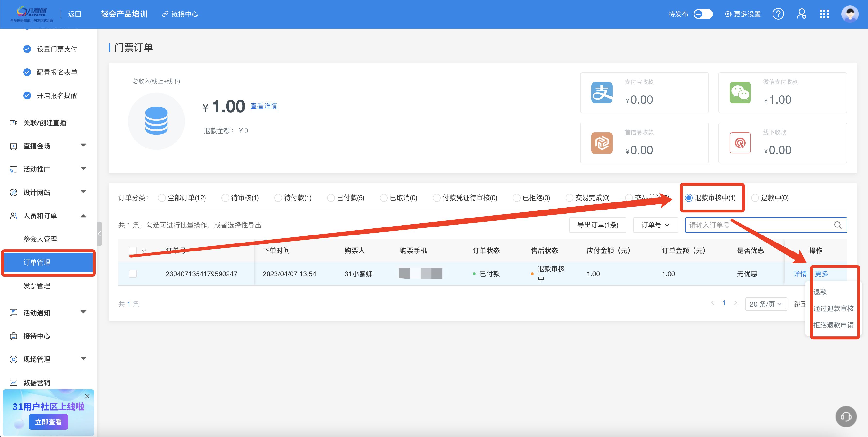Open 订单管理 in sidebar
868x437 pixels.
48,262
